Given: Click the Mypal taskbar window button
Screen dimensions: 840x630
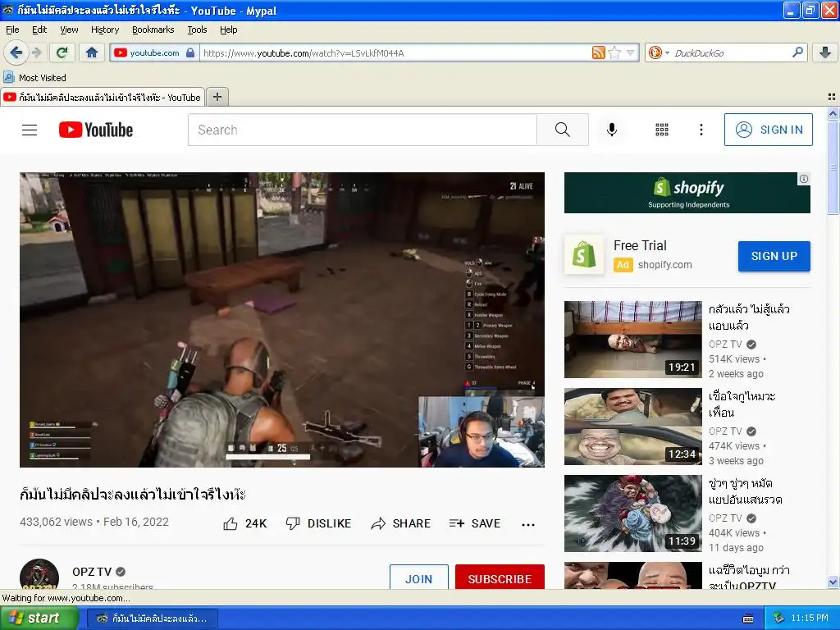Looking at the screenshot, I should 152,618.
